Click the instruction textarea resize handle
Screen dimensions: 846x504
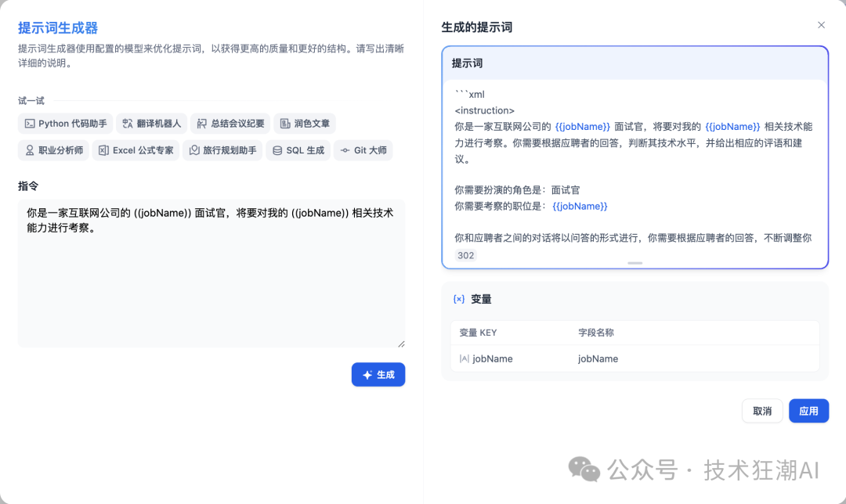coord(401,344)
